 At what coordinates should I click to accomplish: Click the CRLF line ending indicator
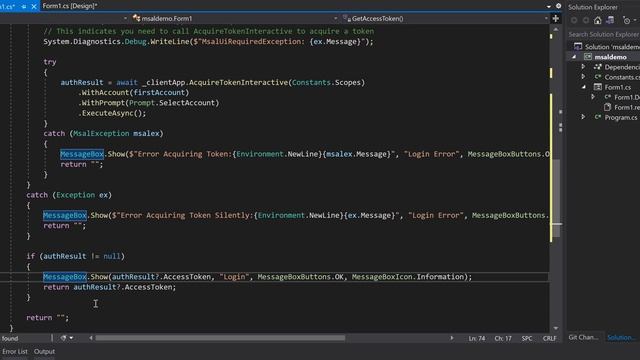pos(549,338)
